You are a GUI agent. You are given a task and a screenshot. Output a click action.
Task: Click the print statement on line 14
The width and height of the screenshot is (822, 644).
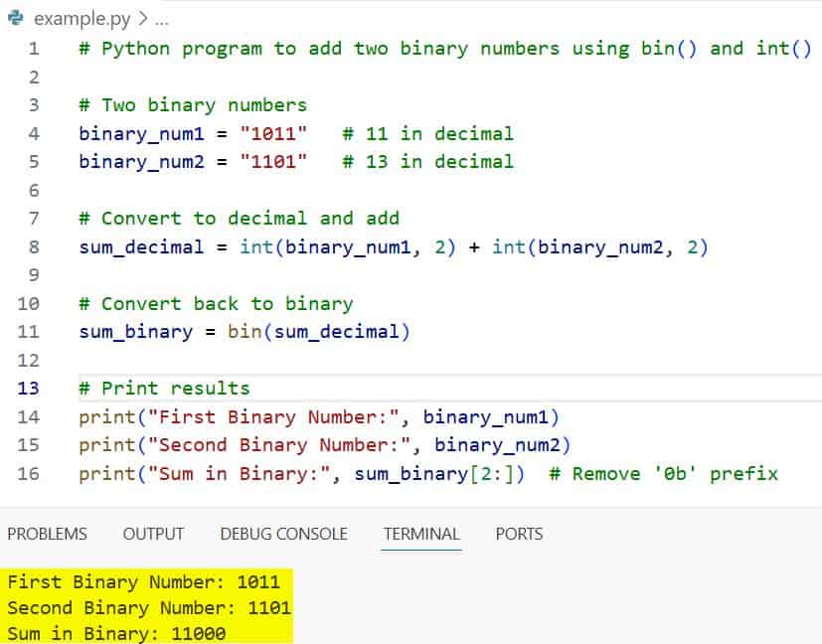(x=101, y=417)
